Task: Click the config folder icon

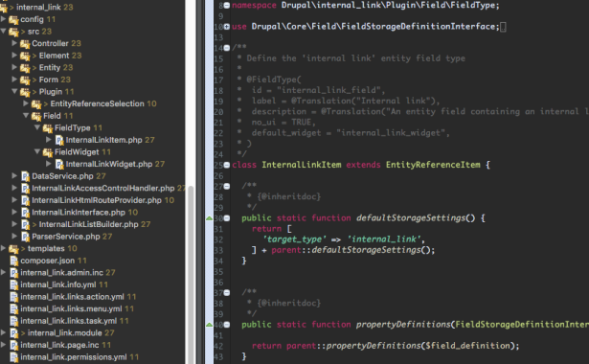Action: pyautogui.click(x=13, y=19)
